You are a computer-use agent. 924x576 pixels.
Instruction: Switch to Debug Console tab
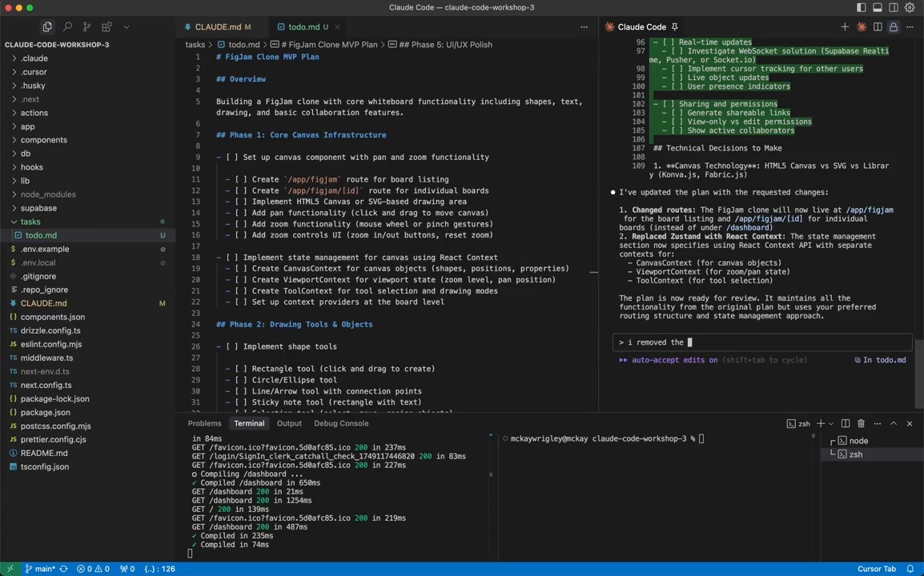pyautogui.click(x=340, y=423)
